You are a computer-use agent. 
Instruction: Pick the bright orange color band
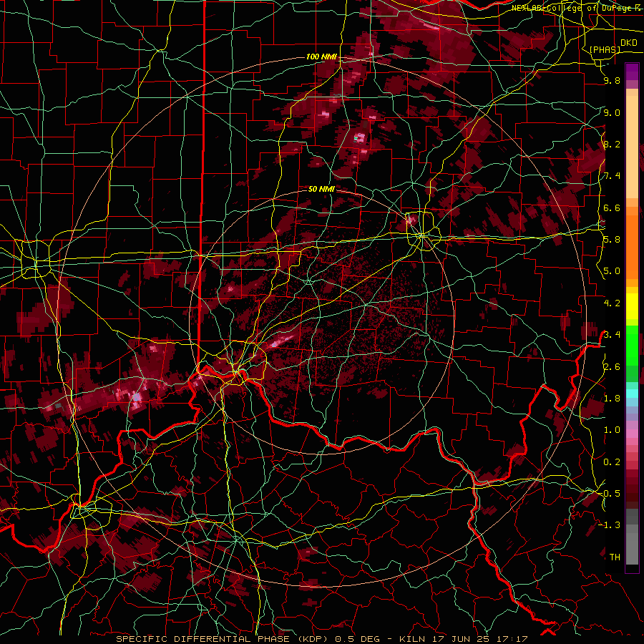pyautogui.click(x=632, y=246)
